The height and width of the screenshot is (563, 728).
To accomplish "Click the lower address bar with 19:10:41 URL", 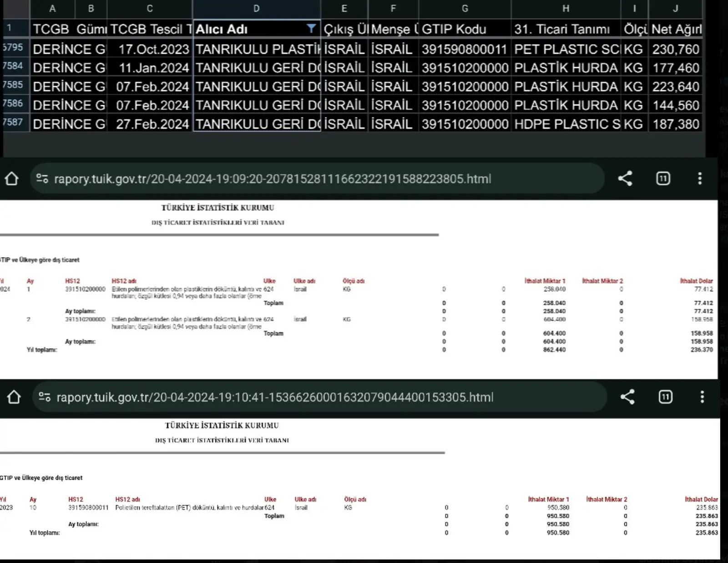I will click(320, 397).
